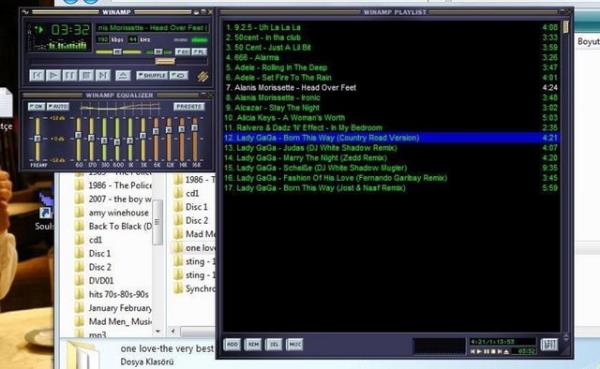Image resolution: width=600 pixels, height=369 pixels.
Task: Click mini play button in playlist window
Action: coord(479,351)
